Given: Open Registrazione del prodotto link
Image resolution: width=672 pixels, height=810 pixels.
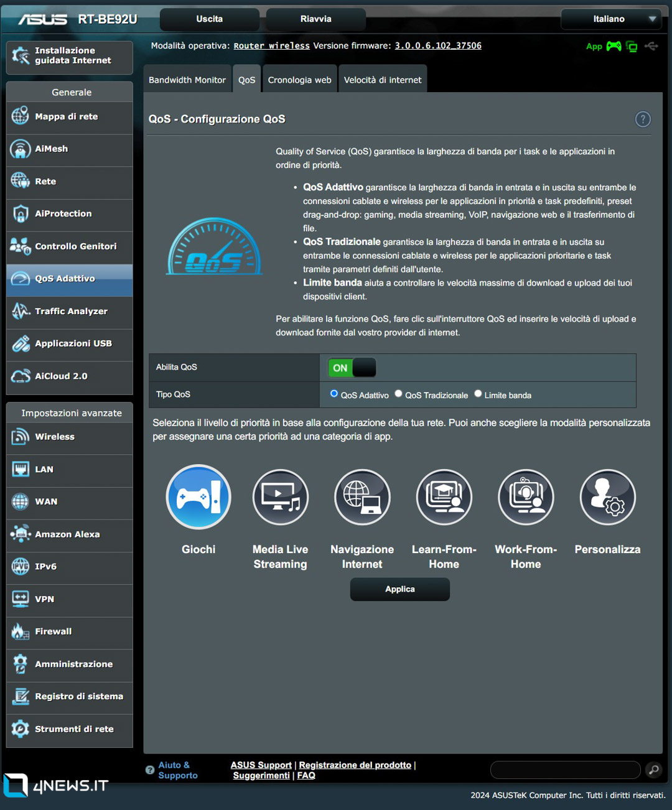Looking at the screenshot, I should [355, 765].
